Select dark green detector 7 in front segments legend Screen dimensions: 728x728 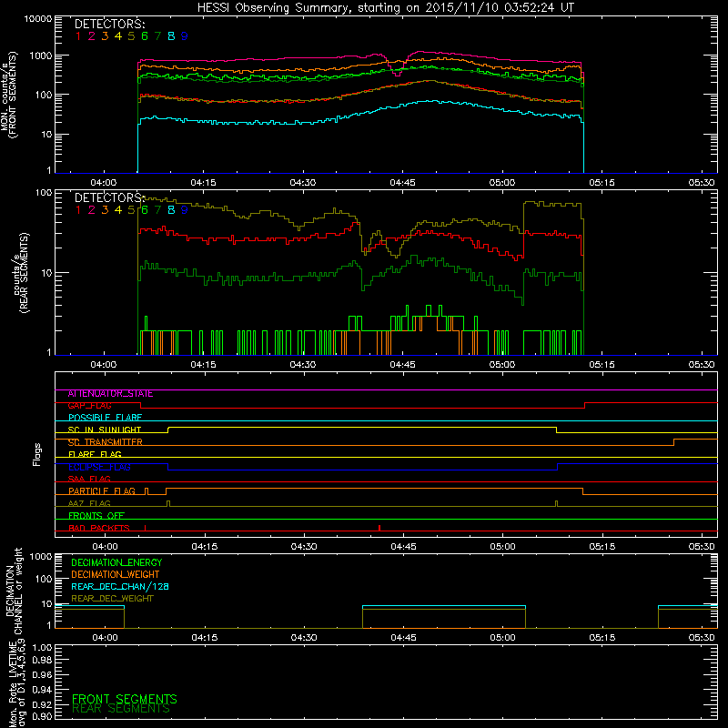pyautogui.click(x=157, y=35)
